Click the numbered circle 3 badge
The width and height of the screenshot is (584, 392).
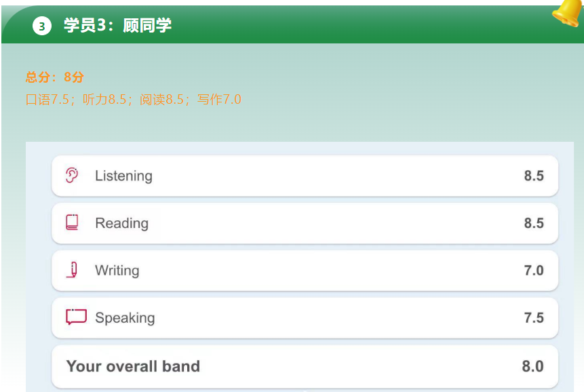coord(42,26)
